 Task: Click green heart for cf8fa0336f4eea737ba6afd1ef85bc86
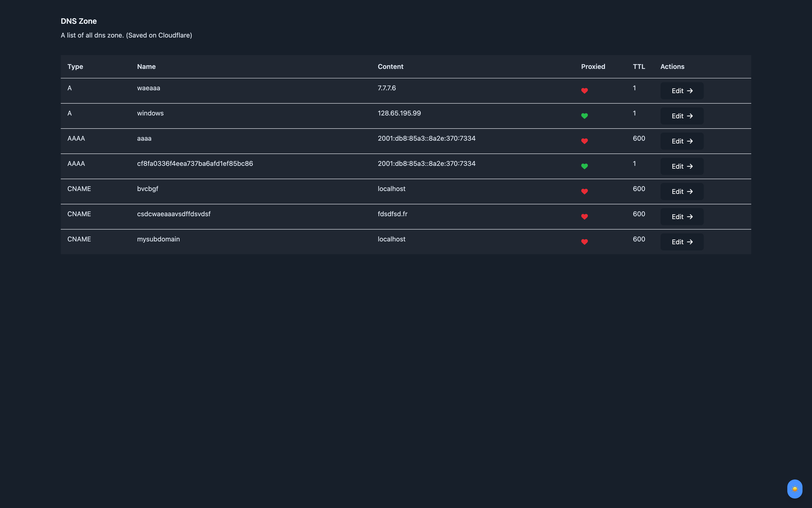click(584, 166)
